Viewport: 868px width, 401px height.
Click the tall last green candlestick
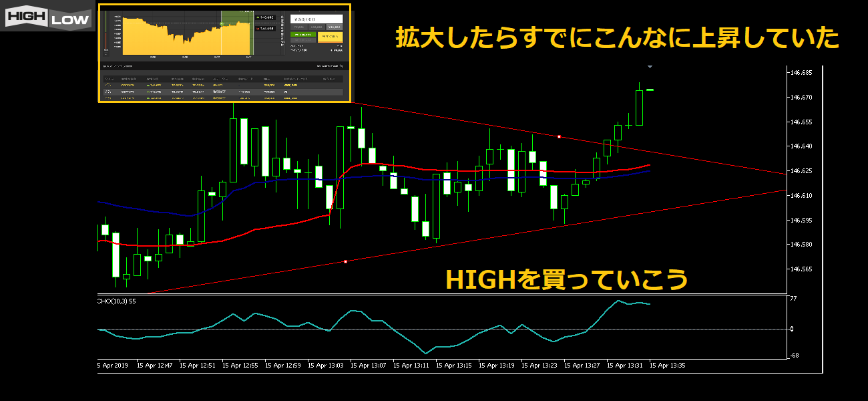[x=639, y=108]
